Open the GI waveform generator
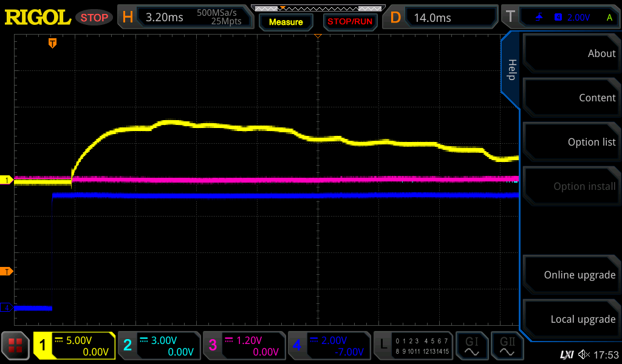Screen dimensions: 622x364 [x=471, y=346]
